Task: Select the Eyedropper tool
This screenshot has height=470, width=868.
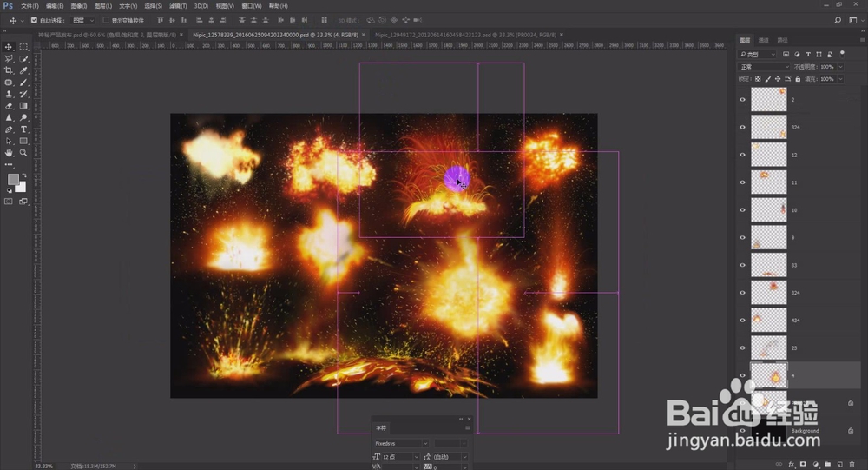Action: [23, 70]
